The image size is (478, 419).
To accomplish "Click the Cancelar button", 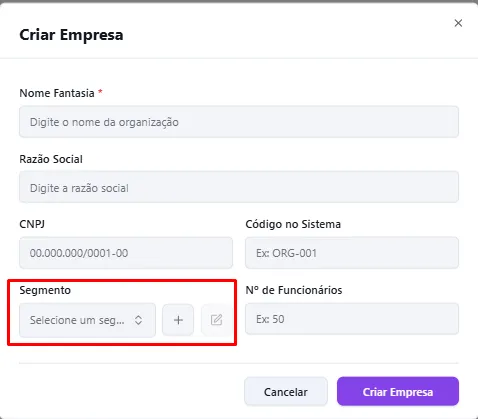I will coord(286,392).
